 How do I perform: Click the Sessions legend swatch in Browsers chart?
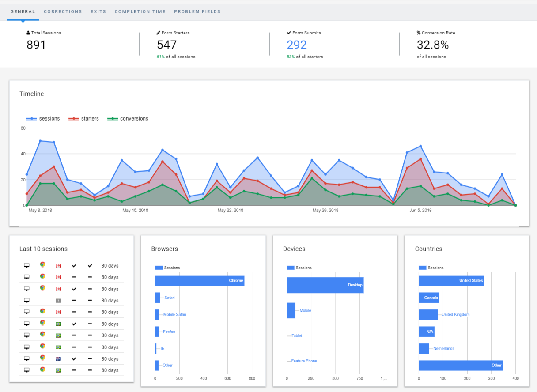tap(159, 268)
